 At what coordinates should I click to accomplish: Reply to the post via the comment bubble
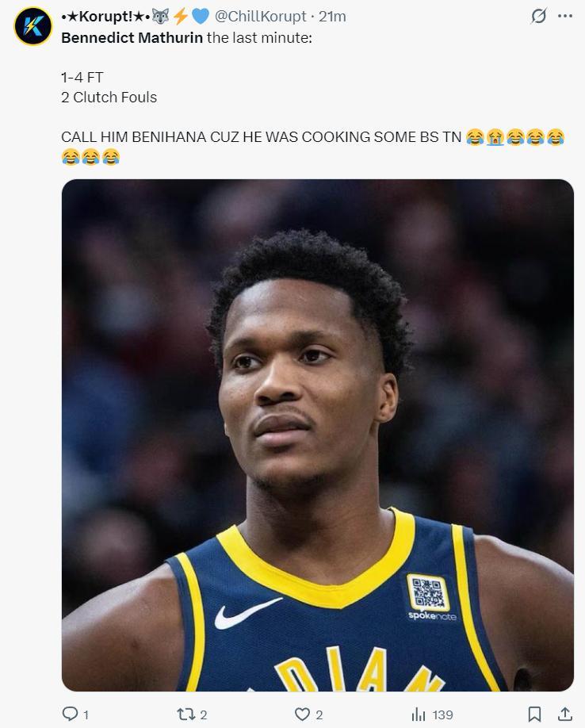70,714
